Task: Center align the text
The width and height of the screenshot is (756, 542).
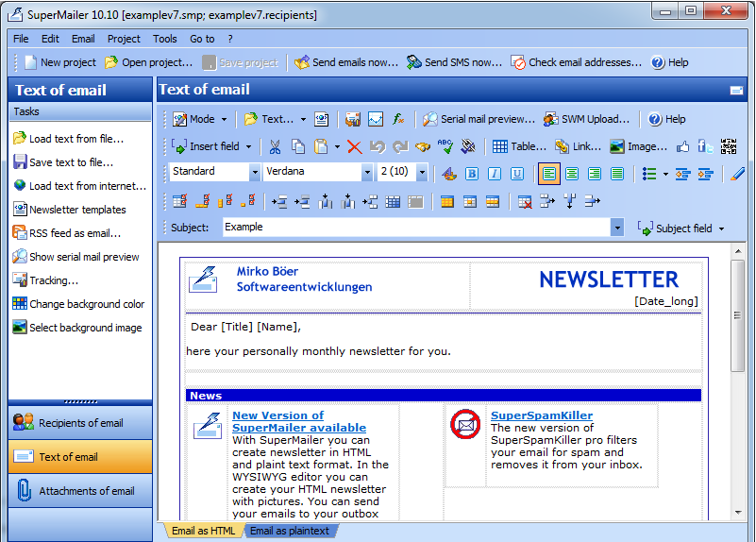Action: coord(572,174)
